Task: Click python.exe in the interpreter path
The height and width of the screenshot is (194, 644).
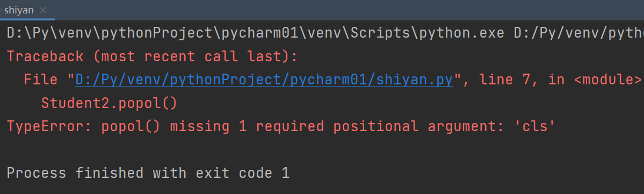Action: (x=461, y=33)
